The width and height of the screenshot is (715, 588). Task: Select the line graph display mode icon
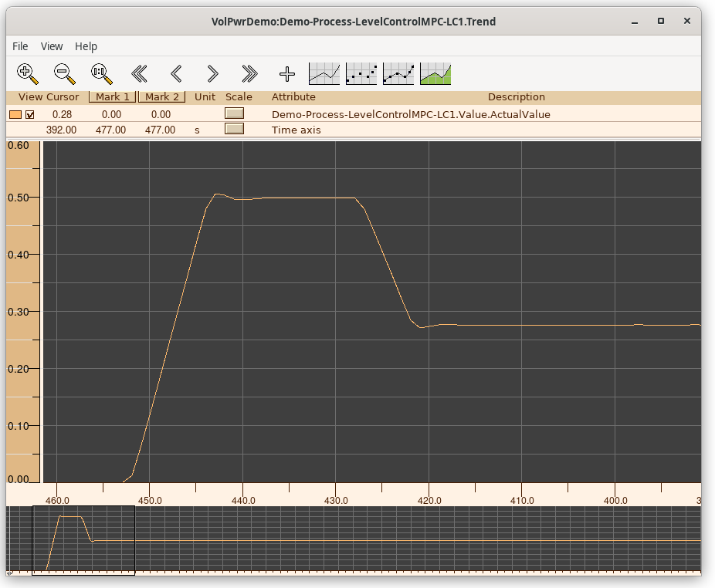pos(324,74)
